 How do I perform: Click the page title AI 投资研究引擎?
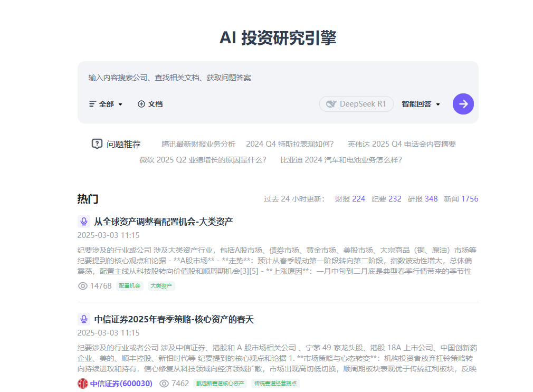278,38
